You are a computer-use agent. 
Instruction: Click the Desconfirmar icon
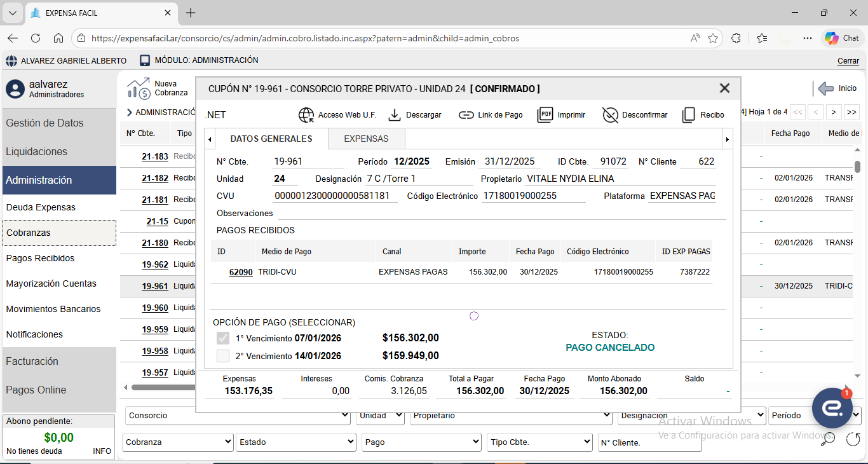click(610, 115)
